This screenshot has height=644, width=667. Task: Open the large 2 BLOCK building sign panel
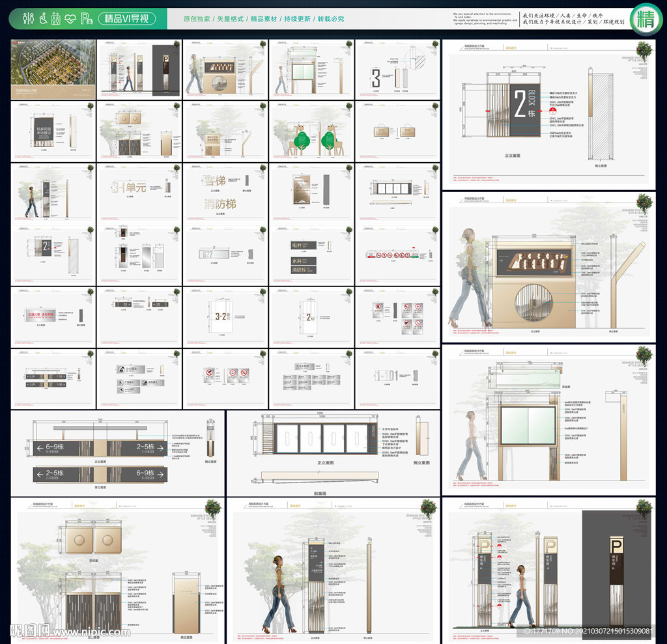[548, 113]
